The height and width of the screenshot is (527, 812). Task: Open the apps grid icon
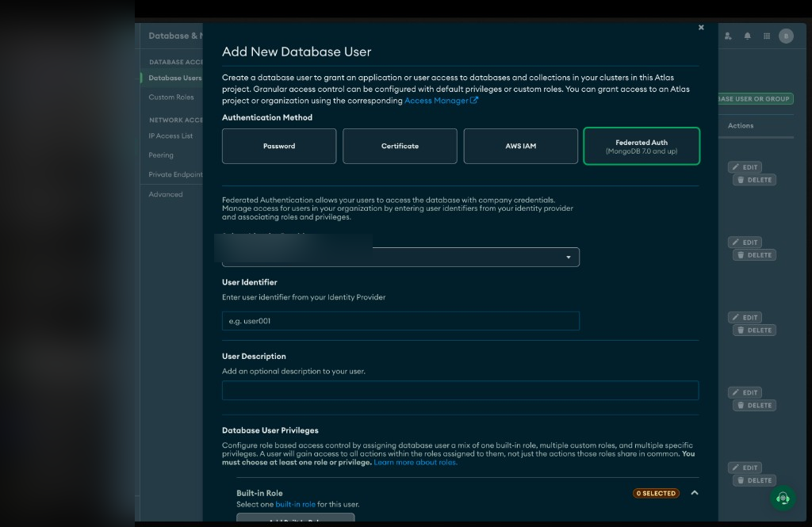[x=767, y=36]
